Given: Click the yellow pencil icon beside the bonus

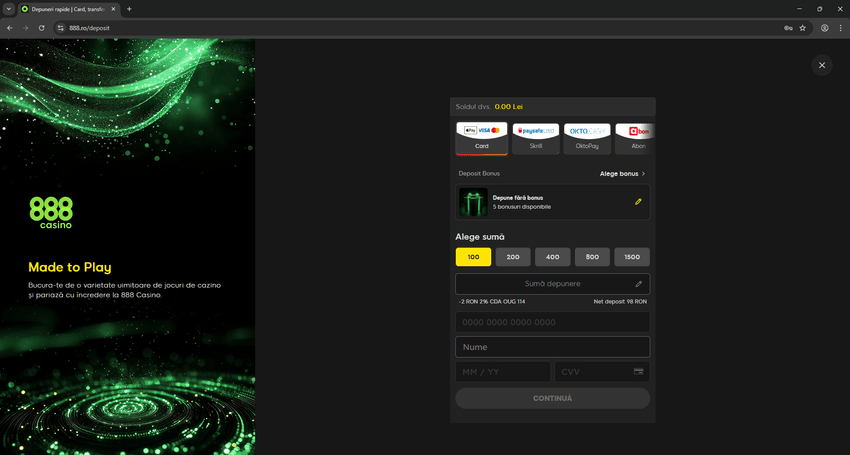Looking at the screenshot, I should click(638, 201).
